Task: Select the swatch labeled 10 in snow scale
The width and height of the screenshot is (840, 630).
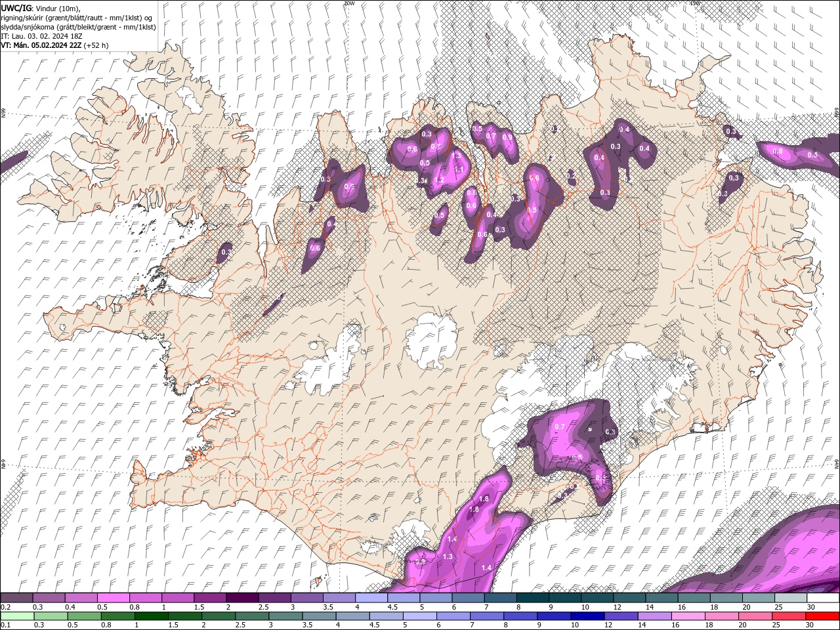Action: [597, 598]
